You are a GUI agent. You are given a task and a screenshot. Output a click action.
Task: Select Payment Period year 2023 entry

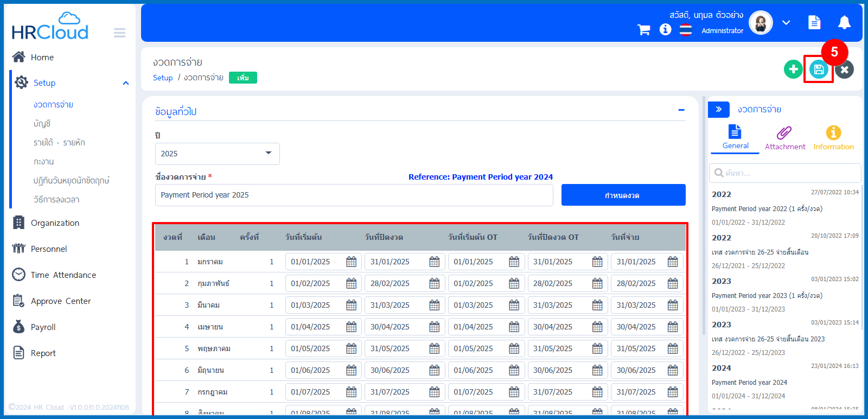click(x=785, y=295)
